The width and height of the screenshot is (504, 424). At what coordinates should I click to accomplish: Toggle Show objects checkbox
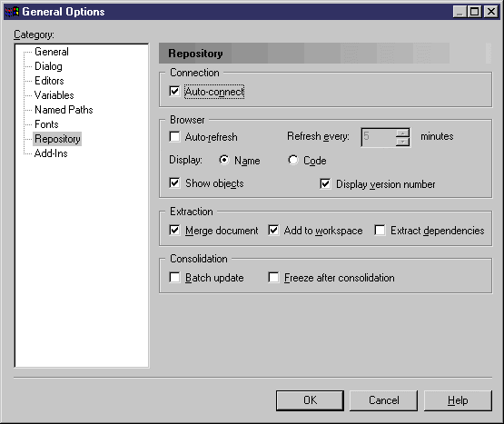point(174,182)
